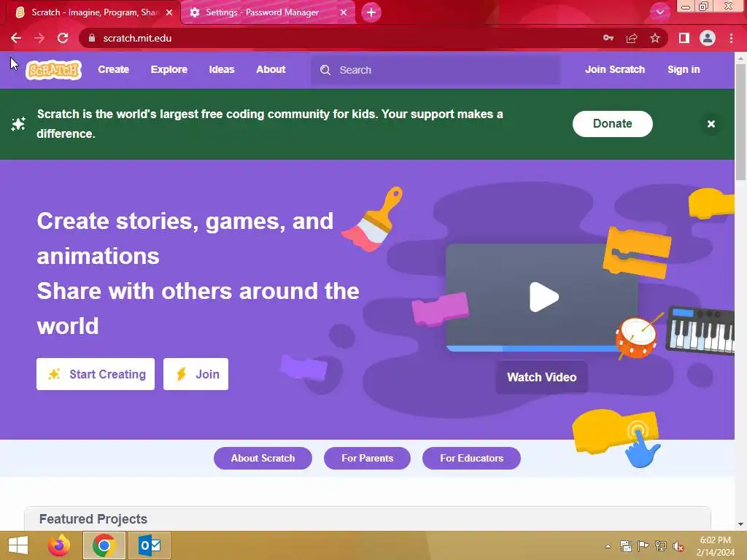Open the Explore menu item

(169, 69)
